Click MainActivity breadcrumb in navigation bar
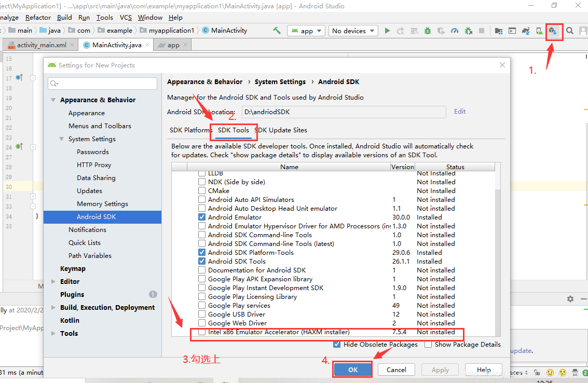This screenshot has width=588, height=383. point(225,31)
